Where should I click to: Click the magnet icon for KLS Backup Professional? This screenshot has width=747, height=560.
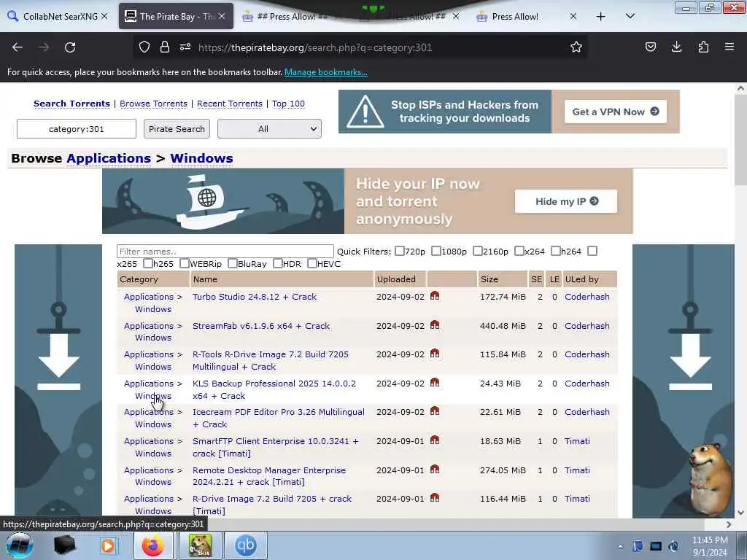click(x=435, y=382)
